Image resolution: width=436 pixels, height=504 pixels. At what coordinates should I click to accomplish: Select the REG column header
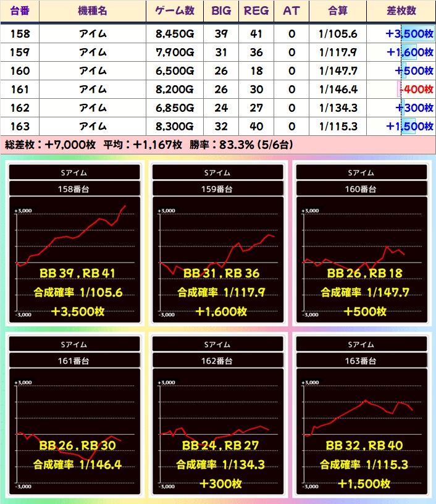pos(256,11)
